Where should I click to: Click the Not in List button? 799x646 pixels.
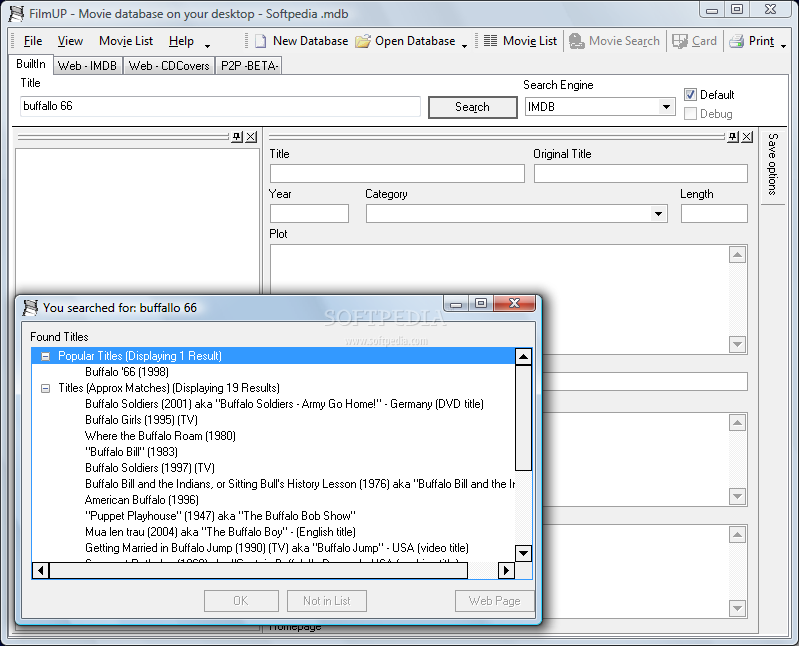(x=327, y=601)
